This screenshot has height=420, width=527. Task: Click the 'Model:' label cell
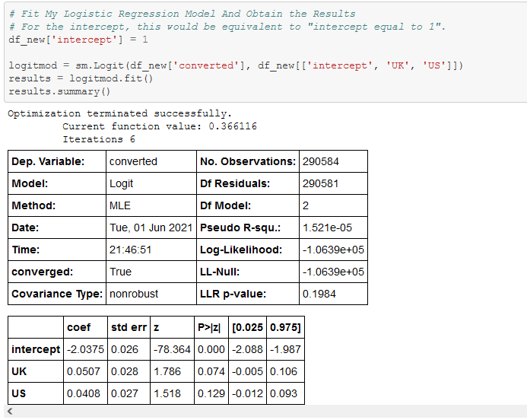tap(57, 183)
